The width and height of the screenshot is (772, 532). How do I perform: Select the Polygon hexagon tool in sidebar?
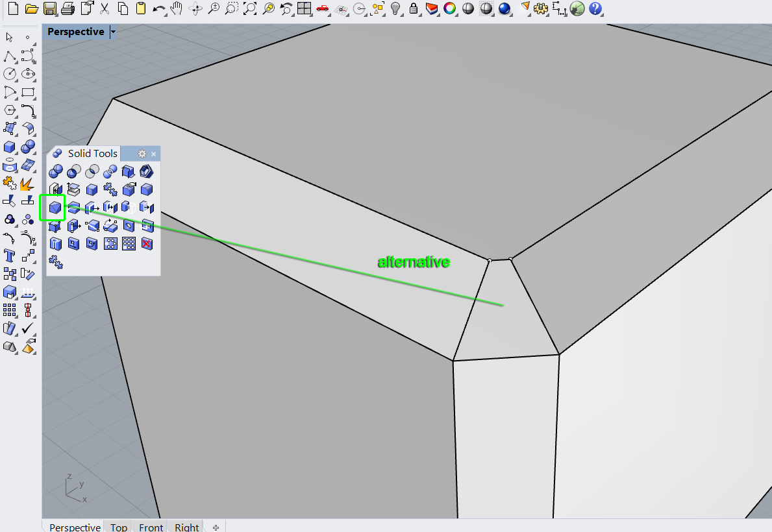[10, 110]
